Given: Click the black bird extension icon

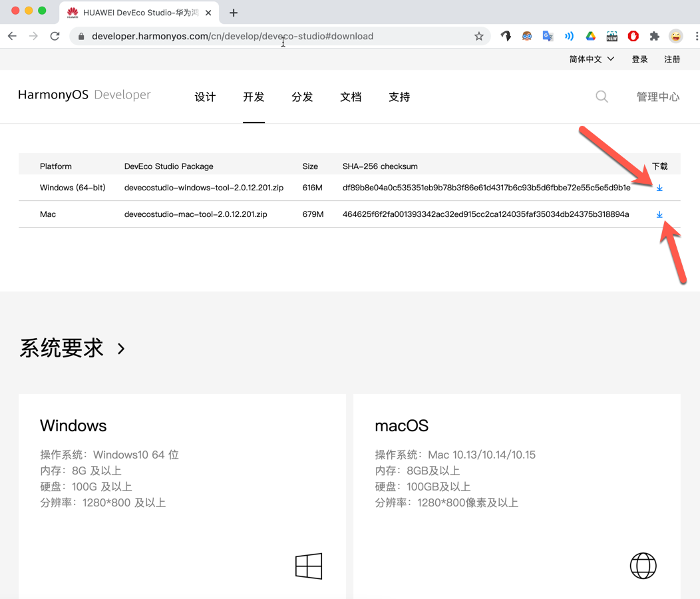Looking at the screenshot, I should click(x=505, y=36).
